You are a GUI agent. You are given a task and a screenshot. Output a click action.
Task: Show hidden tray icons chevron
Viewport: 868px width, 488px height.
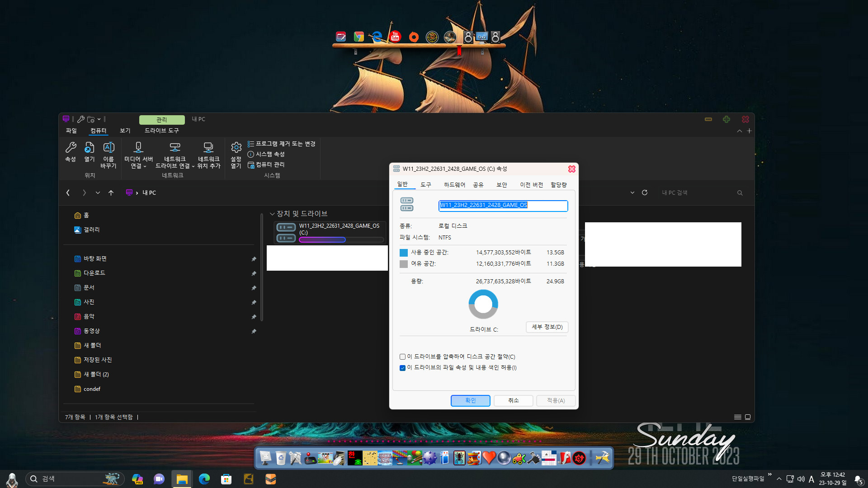[x=779, y=479]
